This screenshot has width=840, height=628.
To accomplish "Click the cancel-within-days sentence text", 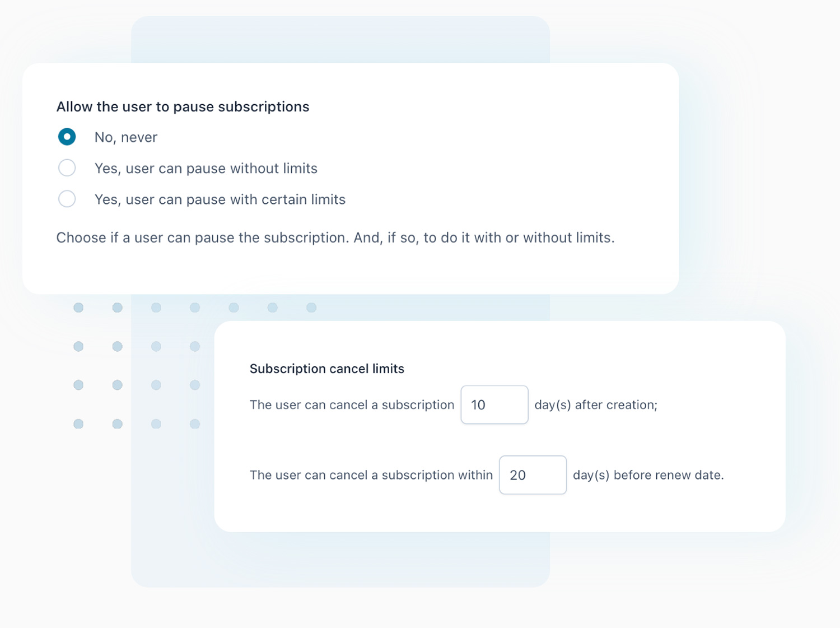I will pos(371,475).
